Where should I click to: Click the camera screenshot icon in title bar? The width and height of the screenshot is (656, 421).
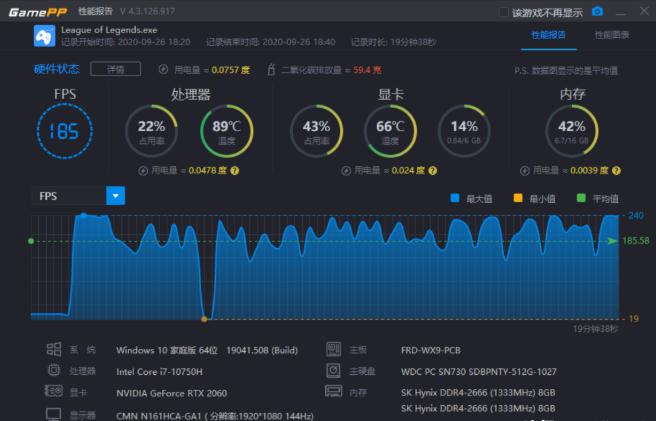point(597,12)
